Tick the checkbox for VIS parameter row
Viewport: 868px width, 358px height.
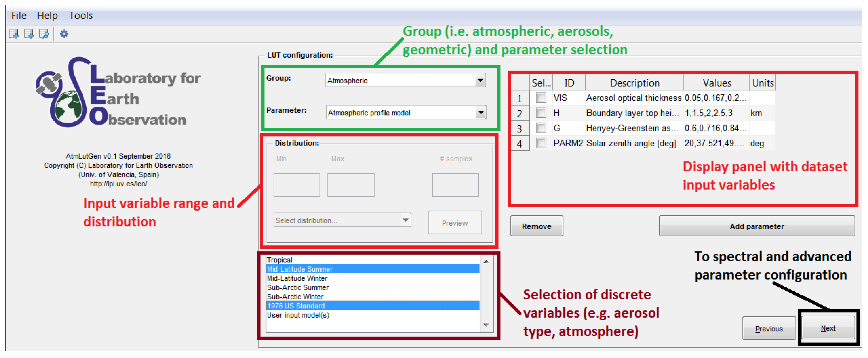[x=541, y=98]
